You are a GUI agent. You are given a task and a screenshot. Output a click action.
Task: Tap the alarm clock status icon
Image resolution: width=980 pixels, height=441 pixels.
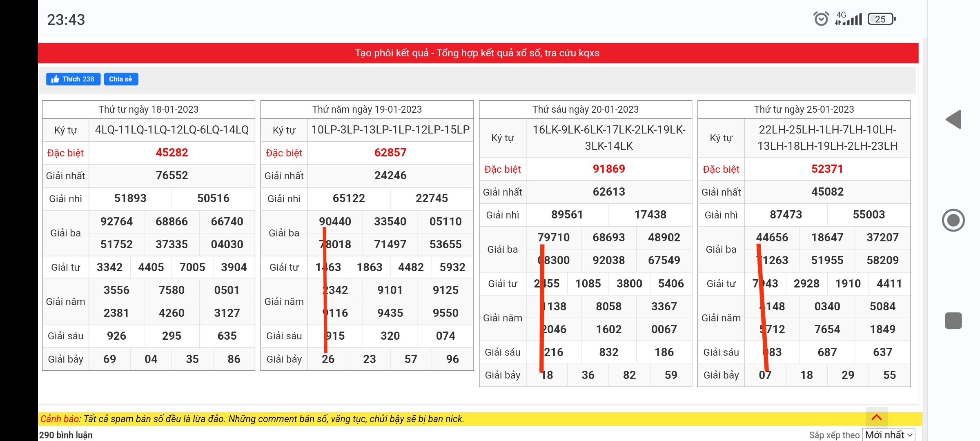821,19
